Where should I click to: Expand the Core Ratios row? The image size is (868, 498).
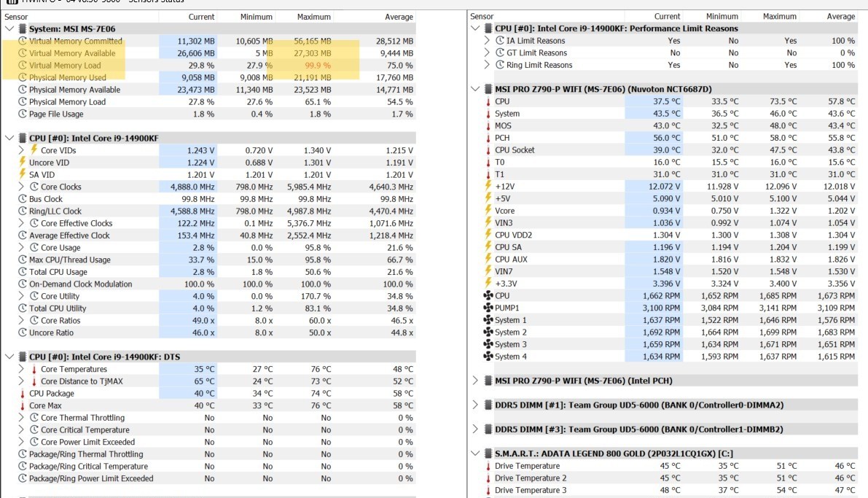[21, 321]
